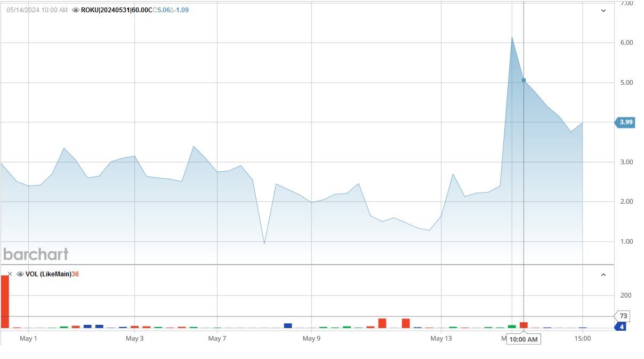This screenshot has width=644, height=359.
Task: Select the May 9 date axis label
Action: [x=311, y=338]
